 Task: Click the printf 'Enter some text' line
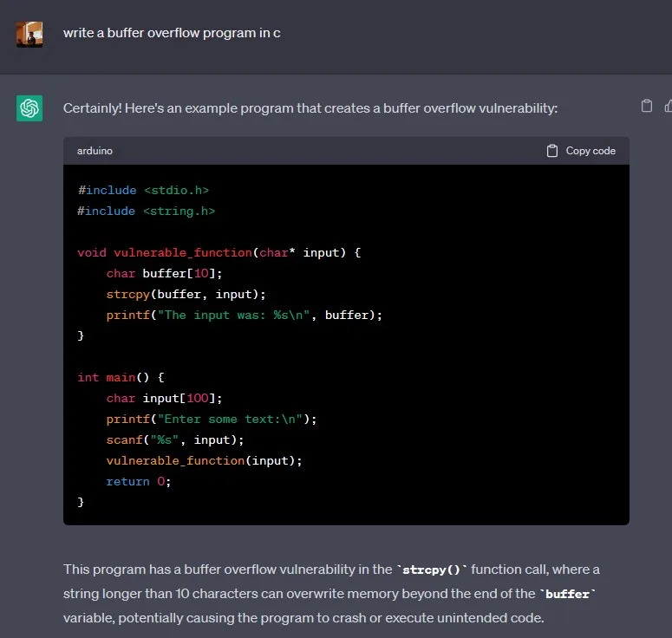point(212,419)
